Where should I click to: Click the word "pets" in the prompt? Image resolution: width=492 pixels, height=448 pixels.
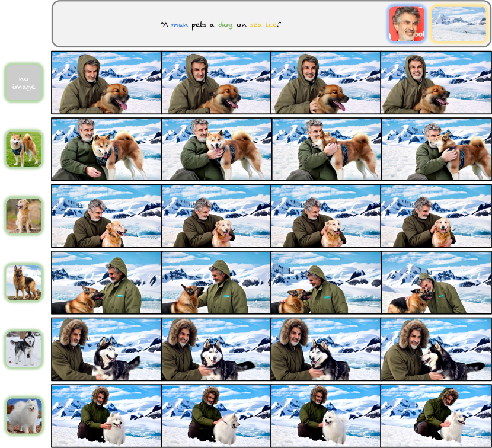pos(199,25)
